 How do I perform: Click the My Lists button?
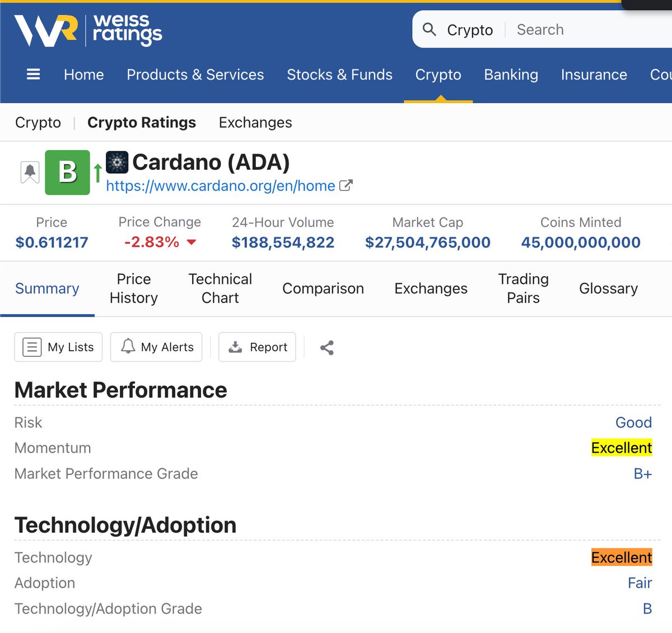tap(58, 347)
